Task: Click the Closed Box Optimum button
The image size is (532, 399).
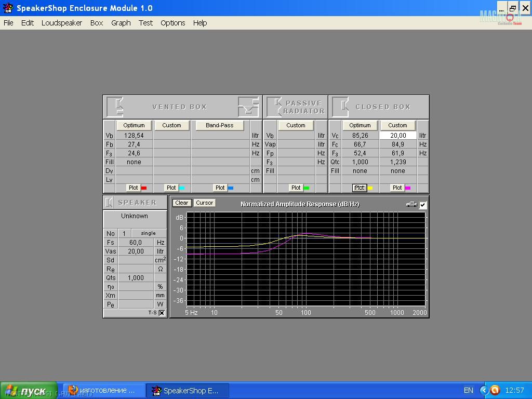Action: 360,125
